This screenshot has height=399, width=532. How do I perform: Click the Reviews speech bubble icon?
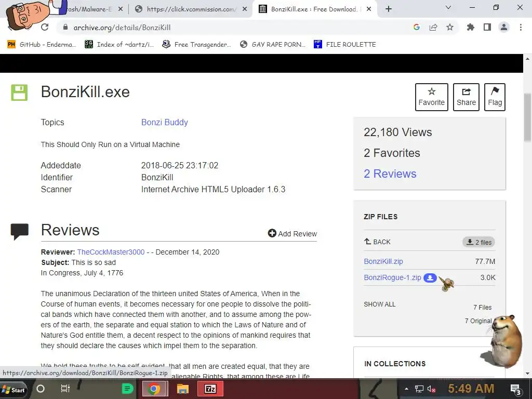pos(19,232)
